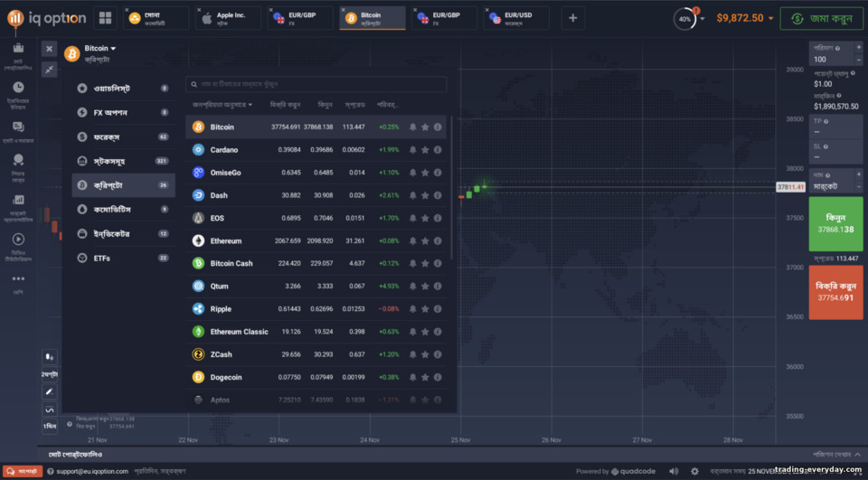The width and height of the screenshot is (868, 480).
Task: Open the indicators wave icon
Action: pos(49,409)
